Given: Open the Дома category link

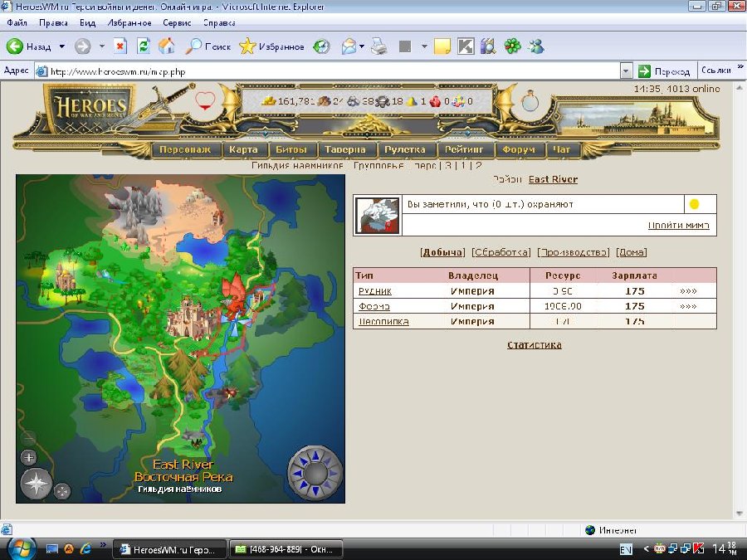Looking at the screenshot, I should 632,252.
